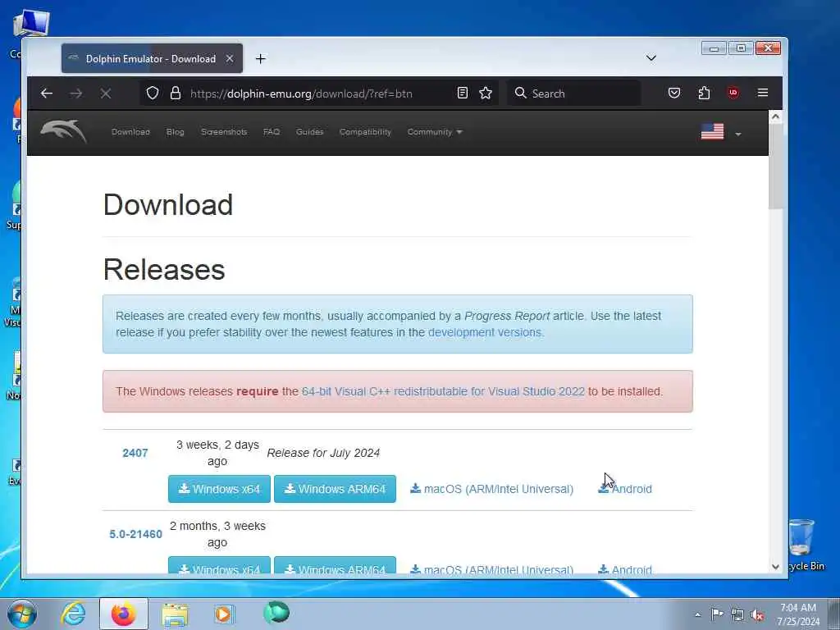Open the US flag language selector
Image resolution: width=840 pixels, height=630 pixels.
[x=720, y=132]
